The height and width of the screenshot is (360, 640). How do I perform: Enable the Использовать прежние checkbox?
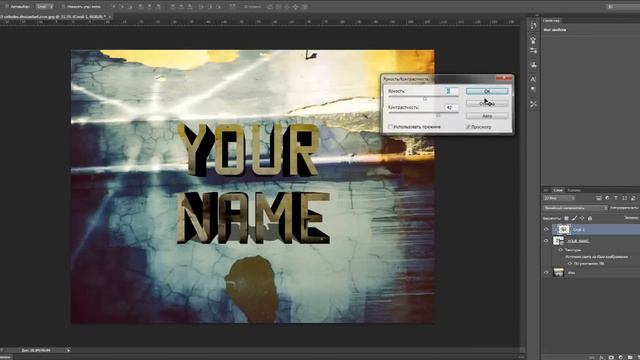point(390,127)
